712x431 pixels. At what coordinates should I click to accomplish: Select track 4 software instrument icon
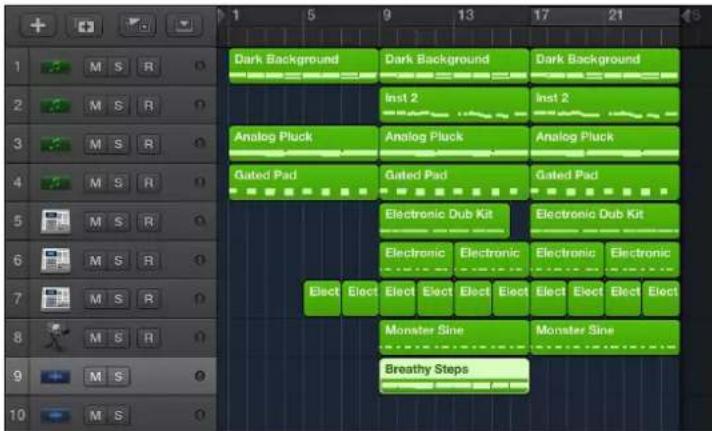pos(55,183)
